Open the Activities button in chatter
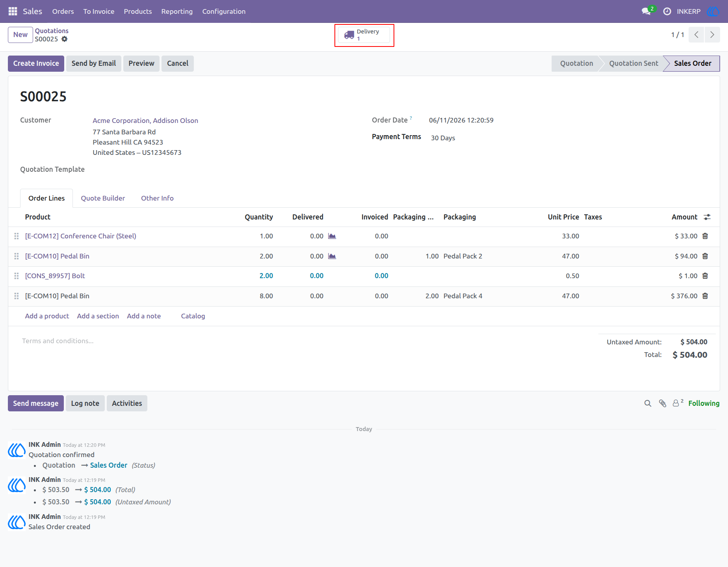The height and width of the screenshot is (567, 728). click(x=127, y=403)
